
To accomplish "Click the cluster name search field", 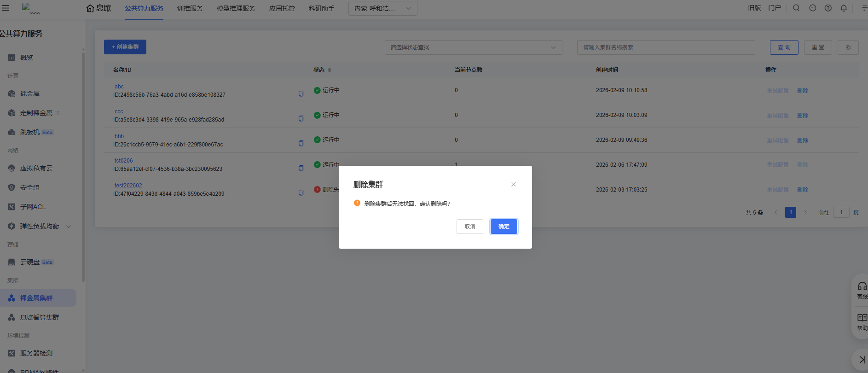I will (665, 47).
